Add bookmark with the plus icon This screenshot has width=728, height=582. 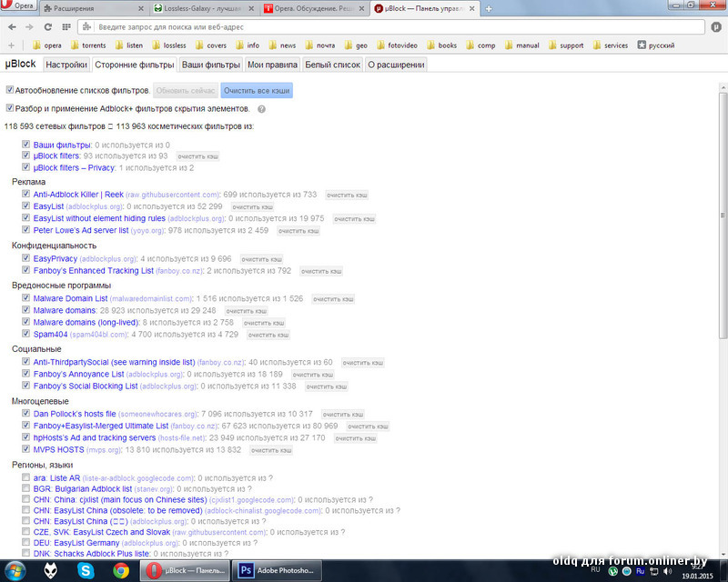click(11, 45)
